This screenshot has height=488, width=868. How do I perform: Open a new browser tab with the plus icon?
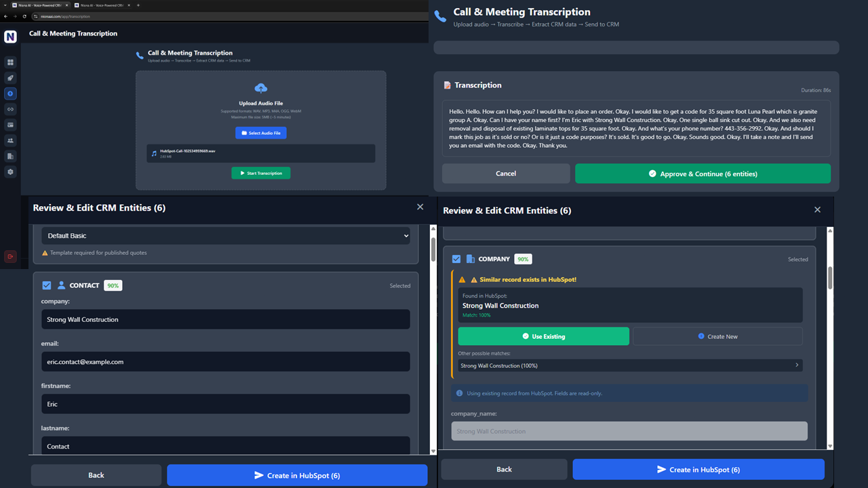point(138,5)
